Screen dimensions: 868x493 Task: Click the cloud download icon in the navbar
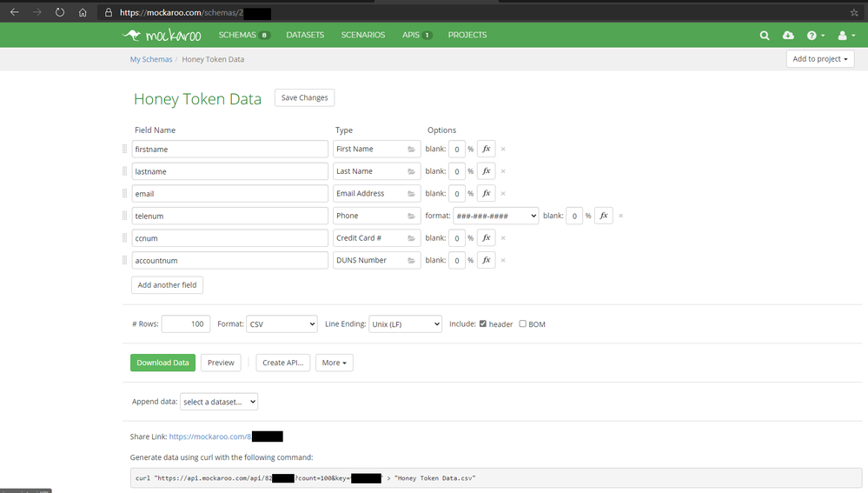pyautogui.click(x=788, y=36)
